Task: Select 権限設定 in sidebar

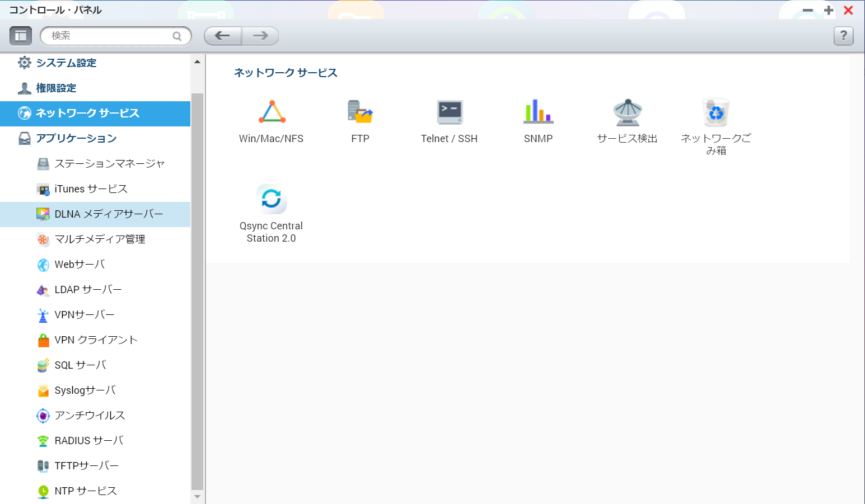Action: (x=95, y=88)
